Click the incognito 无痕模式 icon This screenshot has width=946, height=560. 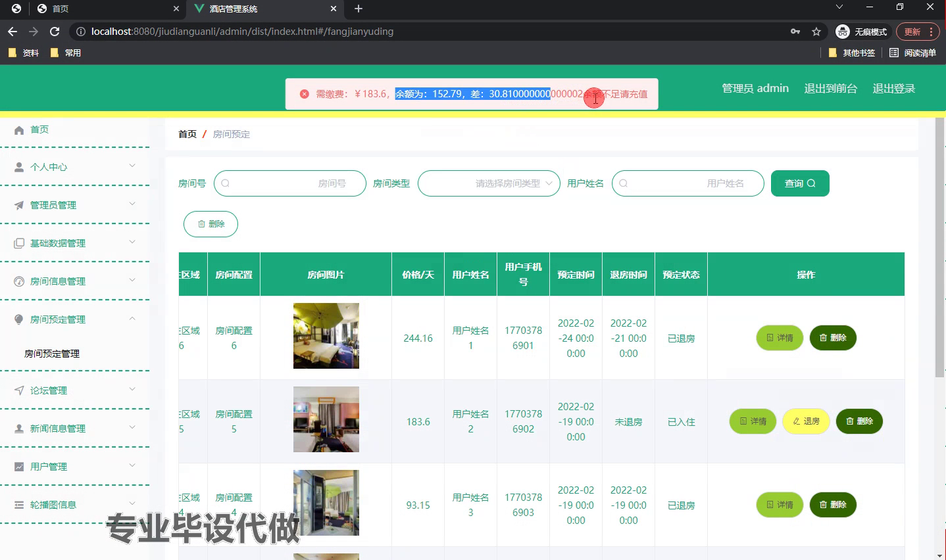click(843, 32)
